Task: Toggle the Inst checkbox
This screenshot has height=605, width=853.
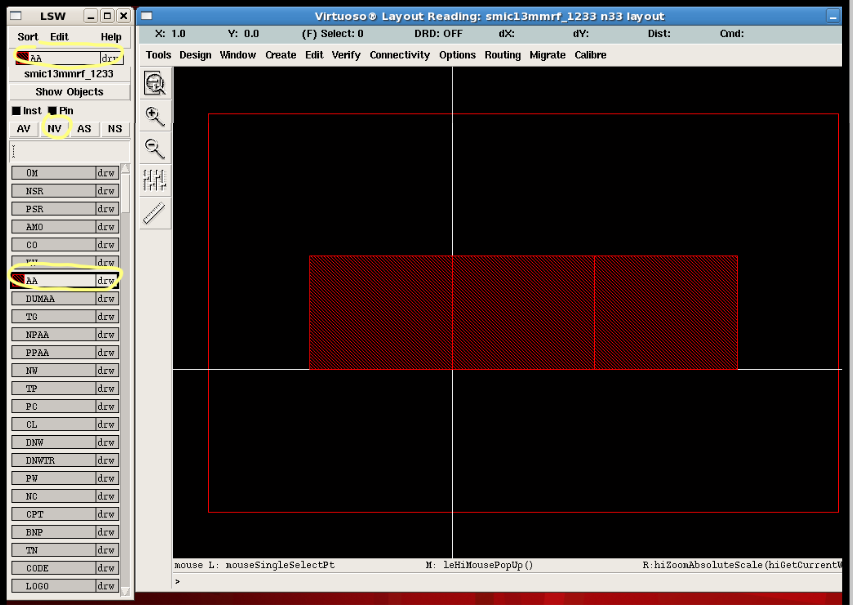Action: pyautogui.click(x=16, y=110)
